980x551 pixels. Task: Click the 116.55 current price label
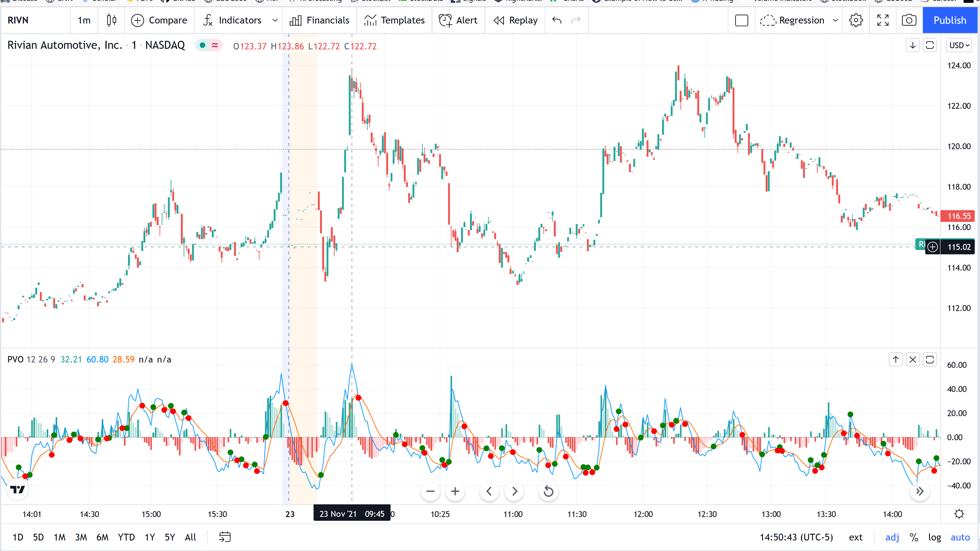pos(957,216)
